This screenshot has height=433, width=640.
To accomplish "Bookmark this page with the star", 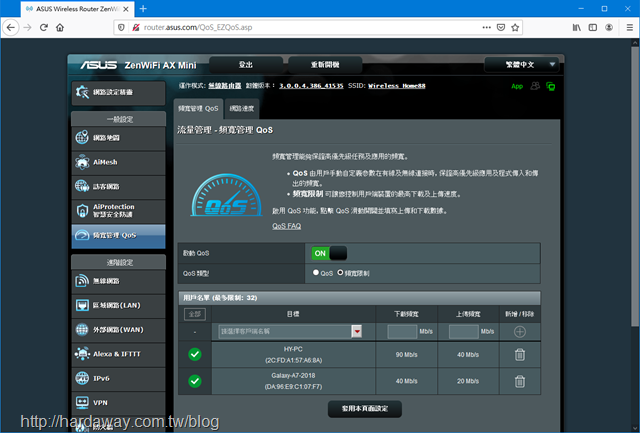I will tap(515, 27).
